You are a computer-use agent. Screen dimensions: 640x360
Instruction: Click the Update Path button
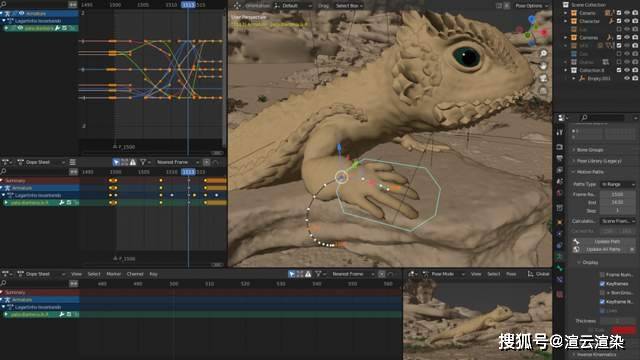pos(604,242)
